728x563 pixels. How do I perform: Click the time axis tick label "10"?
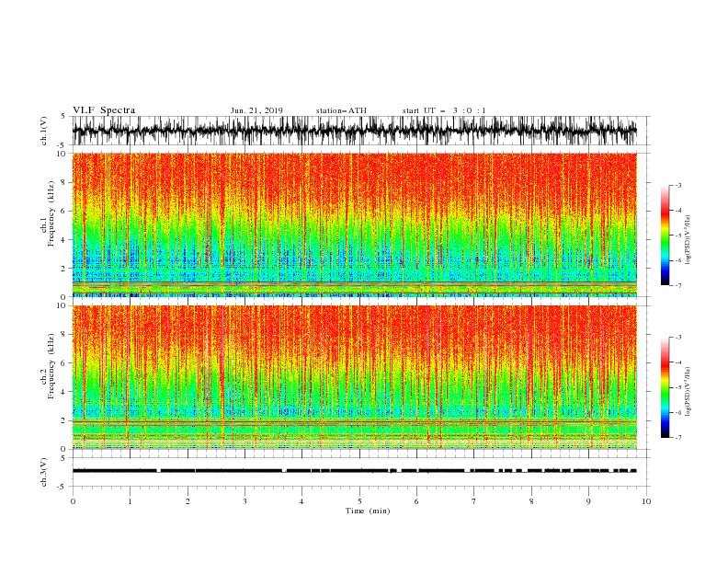[x=646, y=501]
